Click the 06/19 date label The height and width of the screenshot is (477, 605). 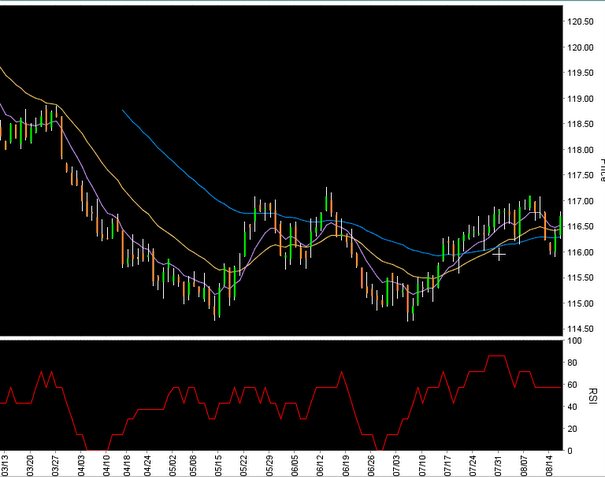tap(346, 463)
